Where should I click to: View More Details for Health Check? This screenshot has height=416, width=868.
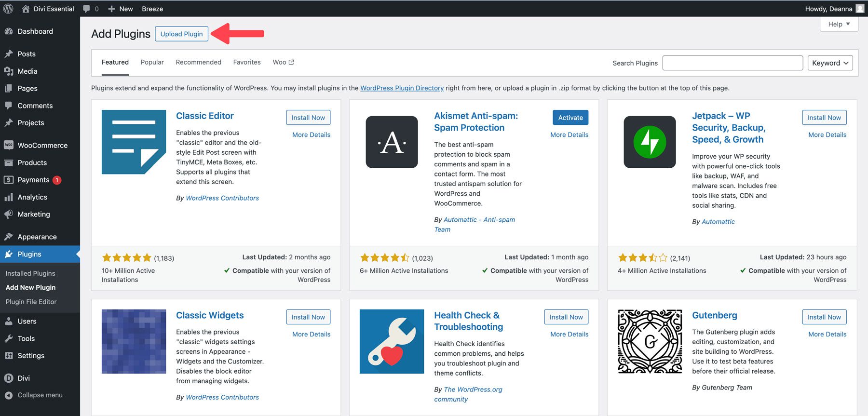[570, 335]
